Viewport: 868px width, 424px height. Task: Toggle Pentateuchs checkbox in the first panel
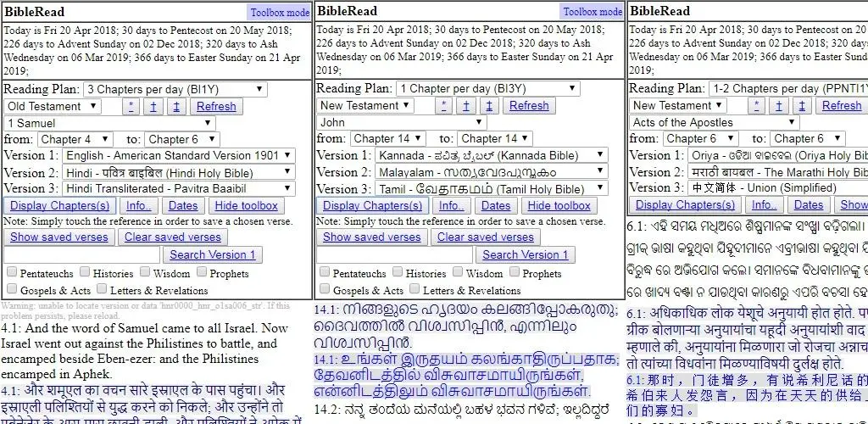12,271
